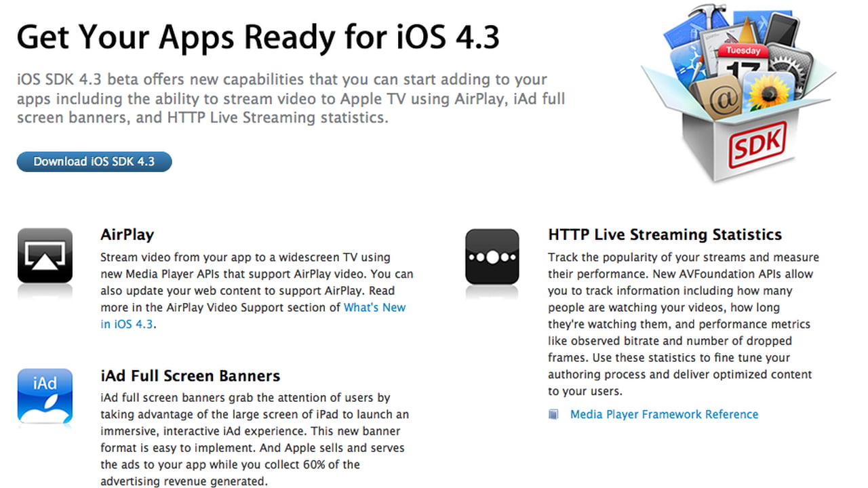Click the HTTP Live Streaming dots icon
The image size is (868, 488).
pos(492,256)
